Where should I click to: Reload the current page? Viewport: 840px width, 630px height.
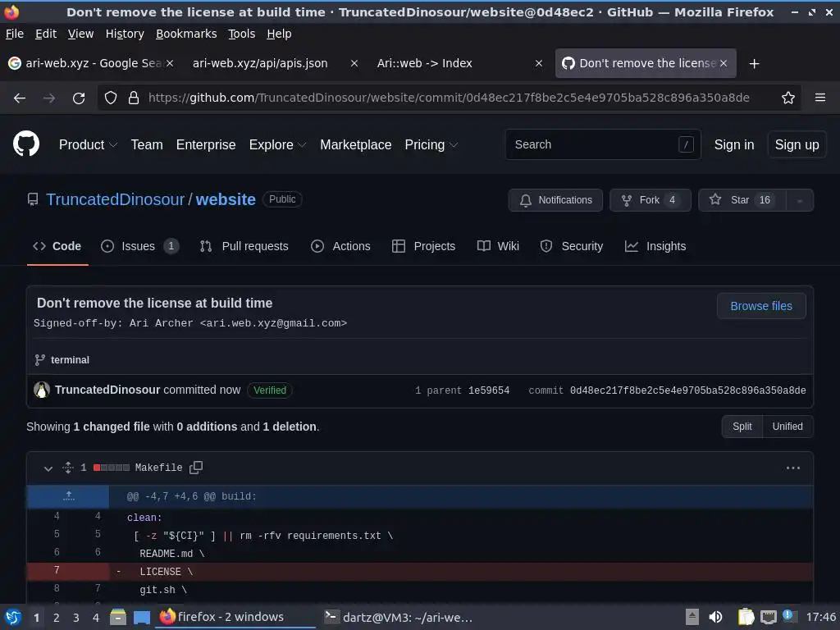[x=79, y=98]
